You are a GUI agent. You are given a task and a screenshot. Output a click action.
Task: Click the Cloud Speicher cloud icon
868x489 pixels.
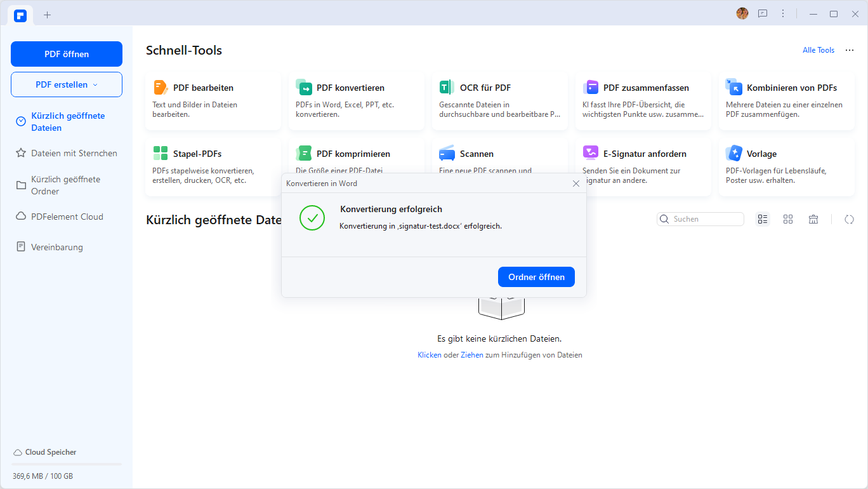pos(18,452)
